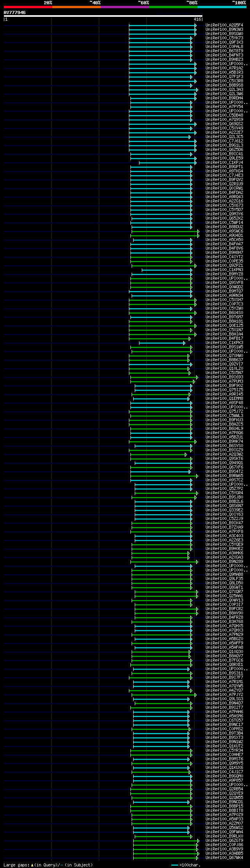
Task: Click label UniRef100_Q10Q30
Action: pyautogui.click(x=224, y=652)
